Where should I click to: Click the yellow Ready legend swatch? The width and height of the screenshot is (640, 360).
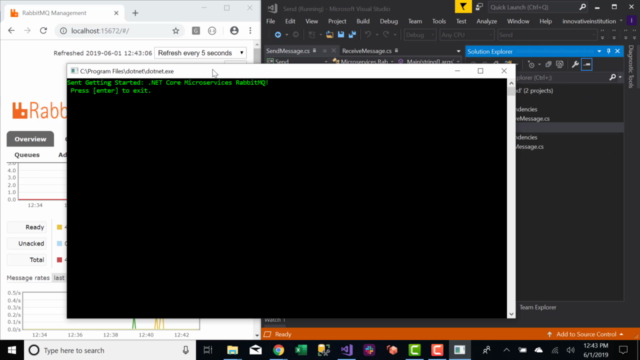(59, 227)
